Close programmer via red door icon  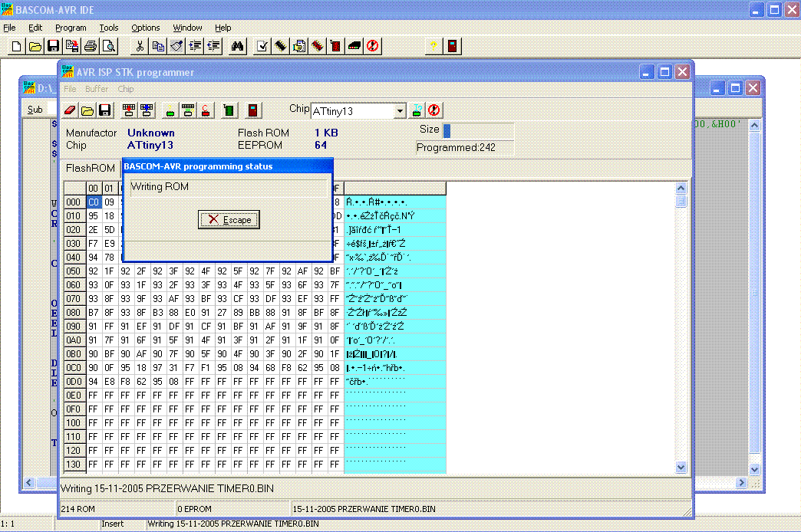point(253,110)
